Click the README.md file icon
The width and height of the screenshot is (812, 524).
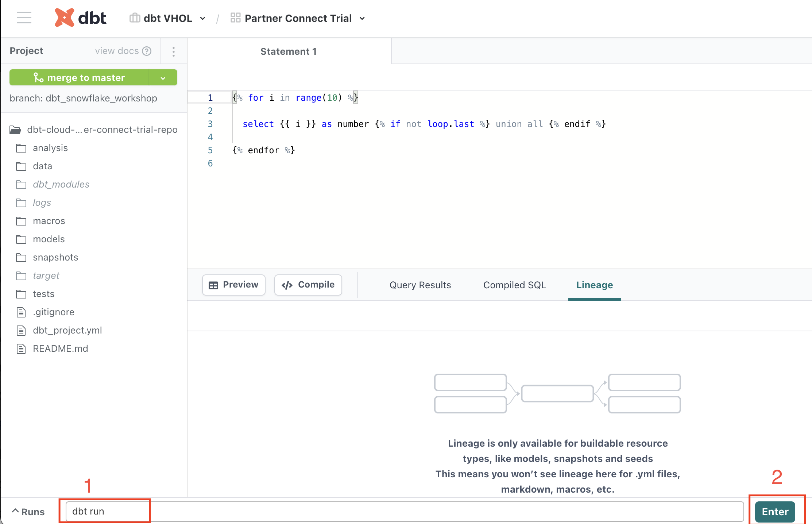21,349
